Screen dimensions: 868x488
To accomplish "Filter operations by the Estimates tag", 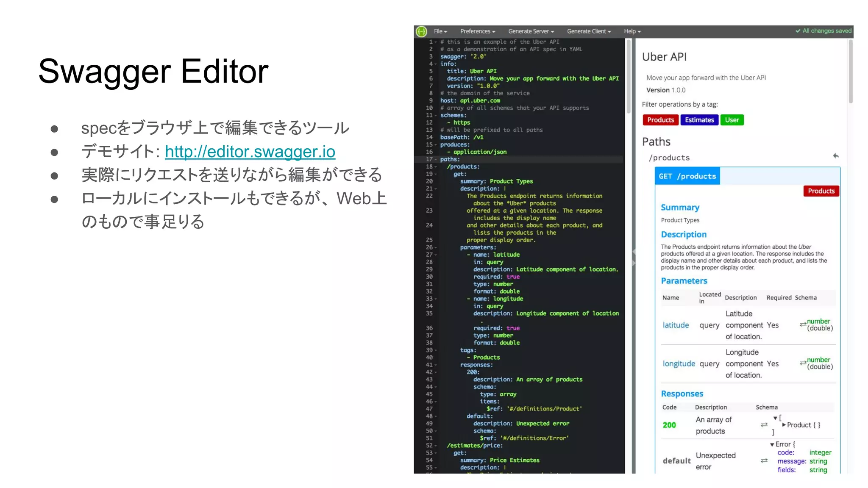I will 699,120.
